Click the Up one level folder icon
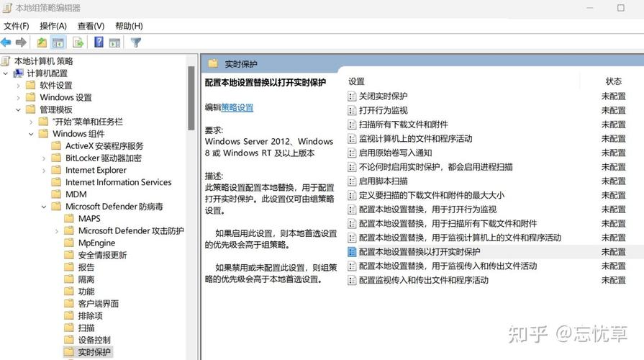 click(42, 42)
